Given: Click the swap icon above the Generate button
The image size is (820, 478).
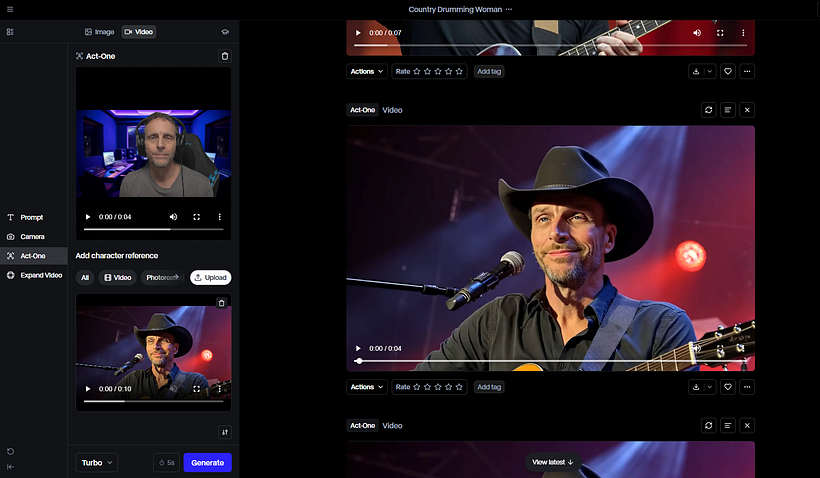Looking at the screenshot, I should tap(224, 432).
